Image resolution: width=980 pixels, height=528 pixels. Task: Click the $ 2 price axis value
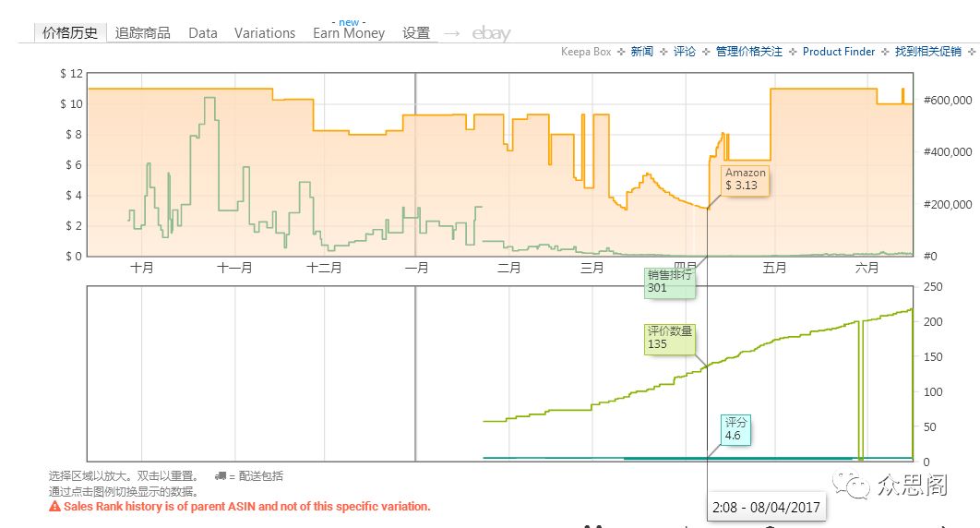(74, 225)
